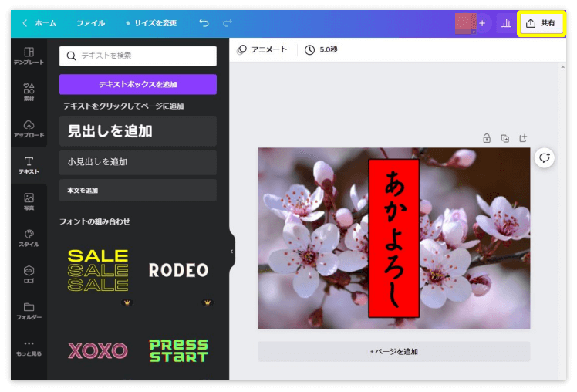Click the user avatar thumbnail

(465, 23)
